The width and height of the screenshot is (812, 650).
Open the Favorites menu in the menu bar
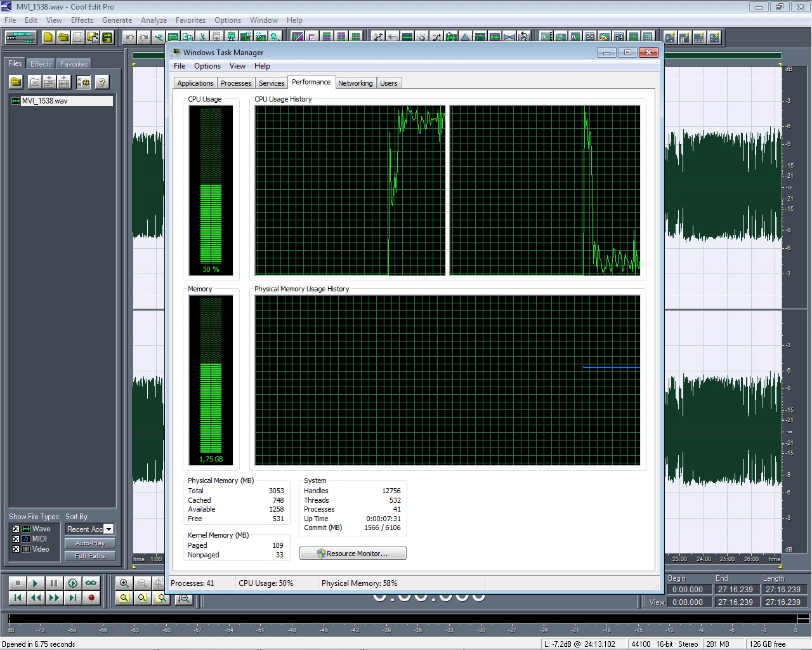click(190, 20)
